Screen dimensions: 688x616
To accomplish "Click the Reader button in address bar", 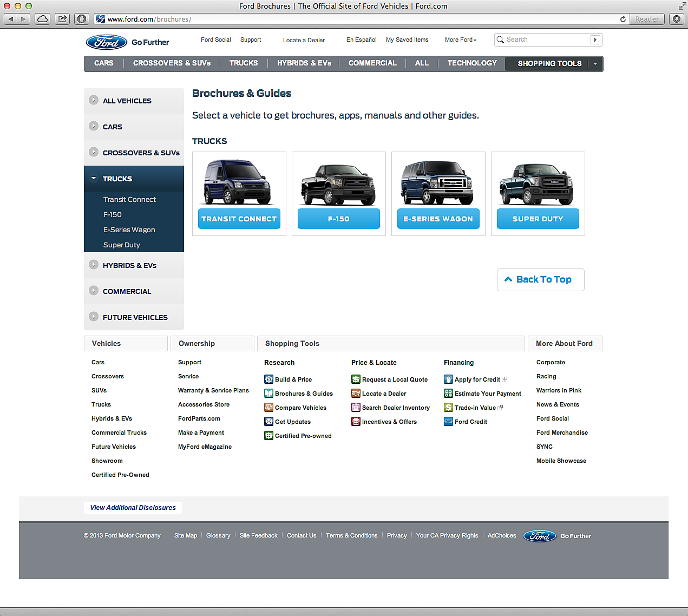I will coord(647,19).
